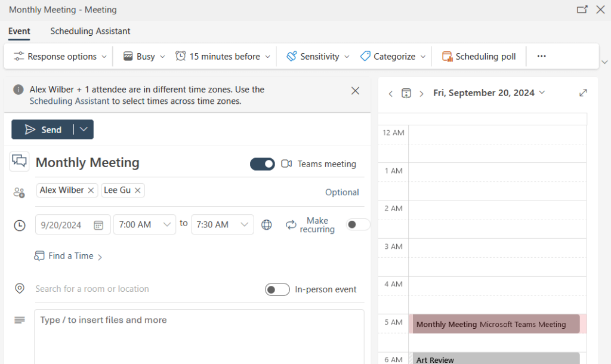Click the add attendees people icon
611x364 pixels.
click(19, 192)
